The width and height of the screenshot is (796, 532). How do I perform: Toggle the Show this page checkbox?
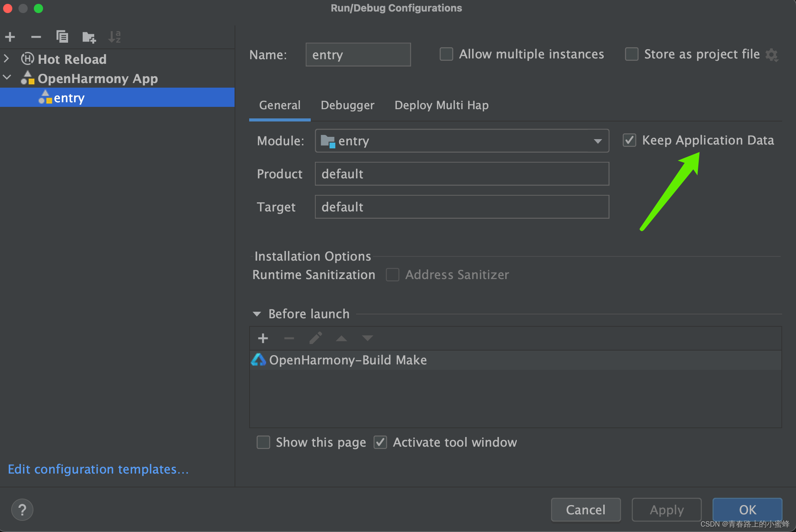[263, 442]
